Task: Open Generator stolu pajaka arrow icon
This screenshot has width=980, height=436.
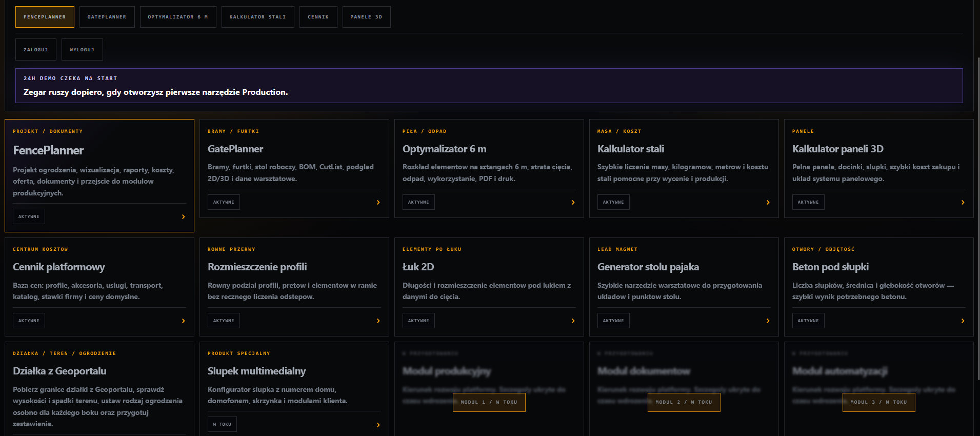Action: [768, 321]
